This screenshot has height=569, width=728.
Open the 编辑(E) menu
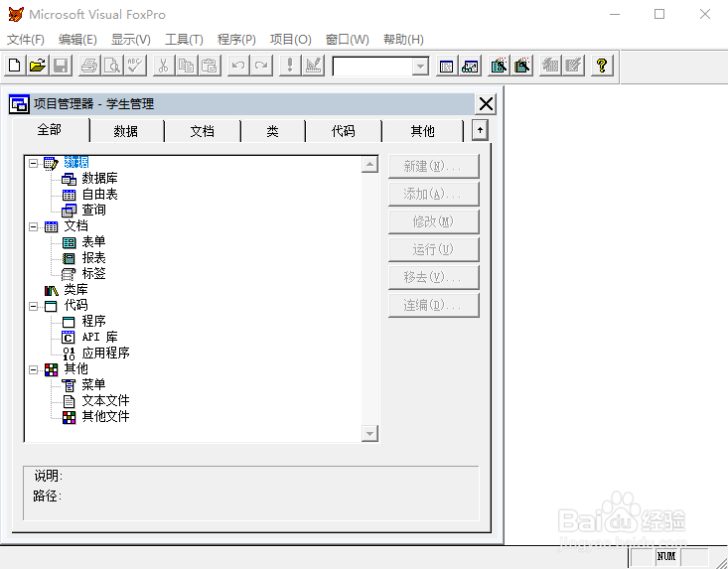[x=77, y=40]
